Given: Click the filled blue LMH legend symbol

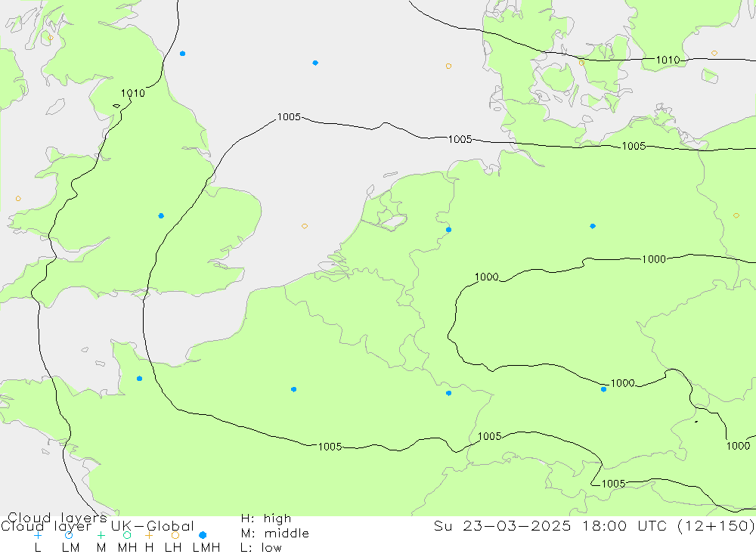Looking at the screenshot, I should pyautogui.click(x=203, y=535).
